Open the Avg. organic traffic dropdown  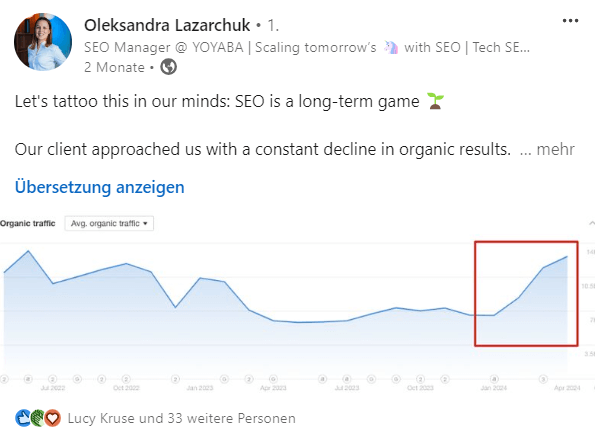(109, 223)
